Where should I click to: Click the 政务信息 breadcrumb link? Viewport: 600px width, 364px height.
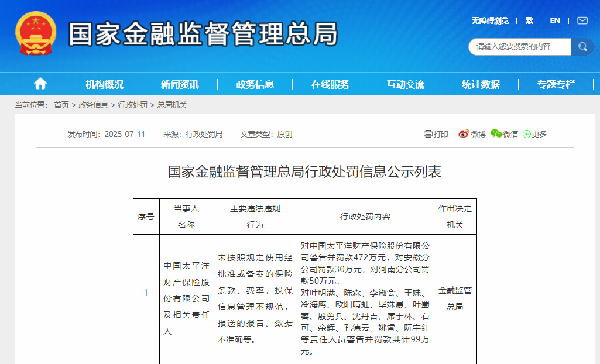[94, 105]
